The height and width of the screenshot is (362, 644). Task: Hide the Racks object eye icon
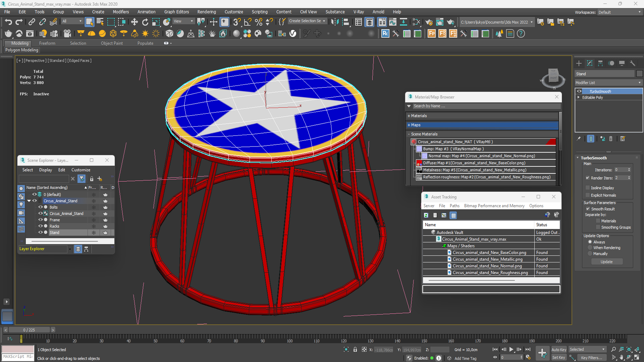(41, 226)
